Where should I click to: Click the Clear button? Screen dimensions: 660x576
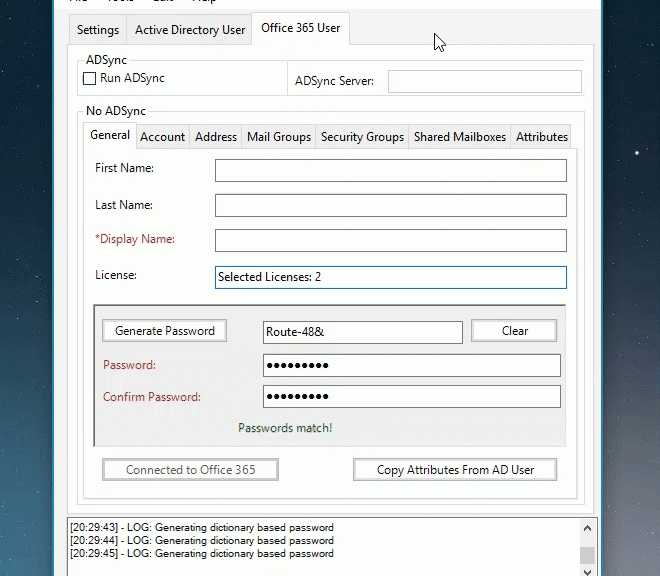click(514, 331)
